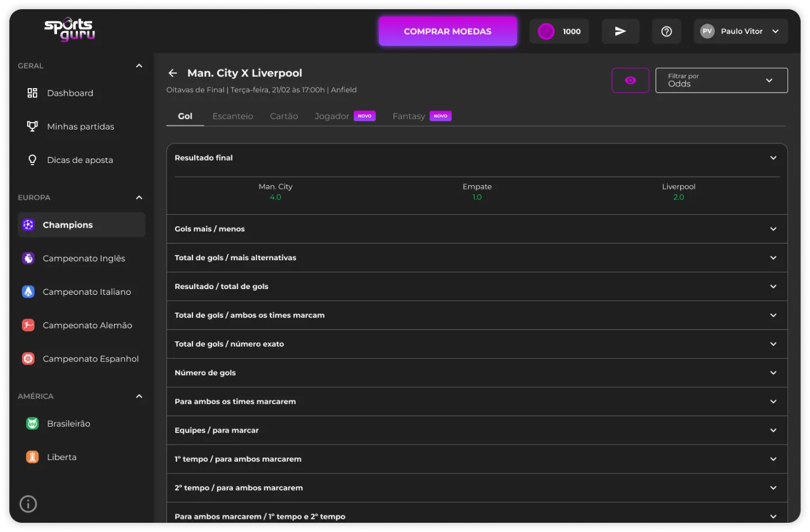Open Minhas partidas in sidebar

[x=81, y=127]
